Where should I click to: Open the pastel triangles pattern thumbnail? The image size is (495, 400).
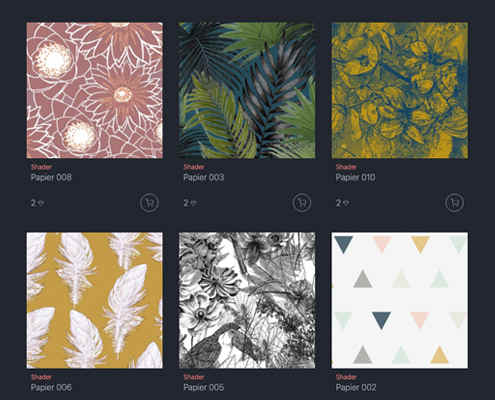click(400, 300)
